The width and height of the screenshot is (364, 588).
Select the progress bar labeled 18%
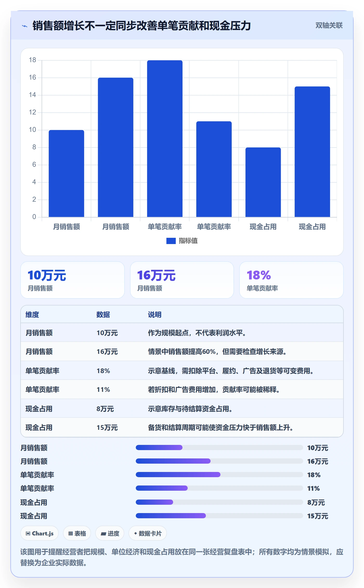coord(219,475)
